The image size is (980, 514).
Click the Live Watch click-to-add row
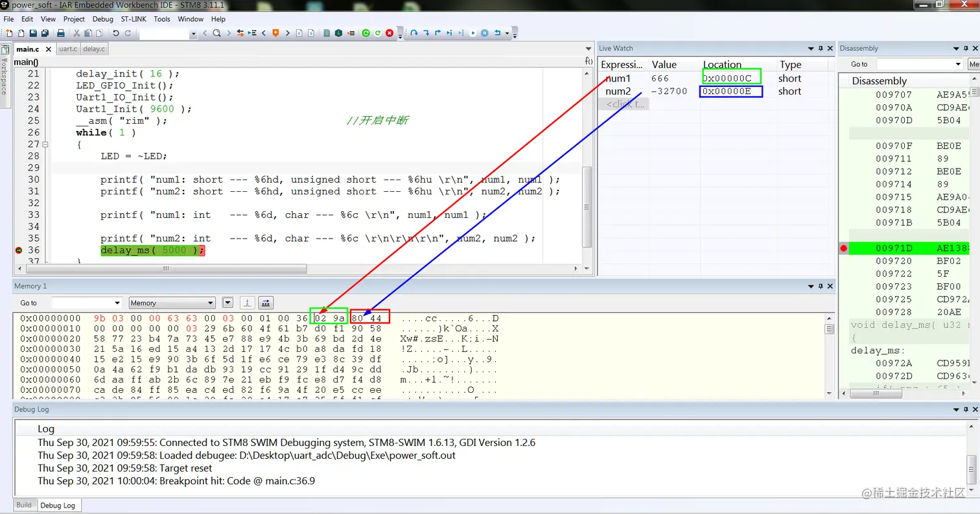pos(624,104)
